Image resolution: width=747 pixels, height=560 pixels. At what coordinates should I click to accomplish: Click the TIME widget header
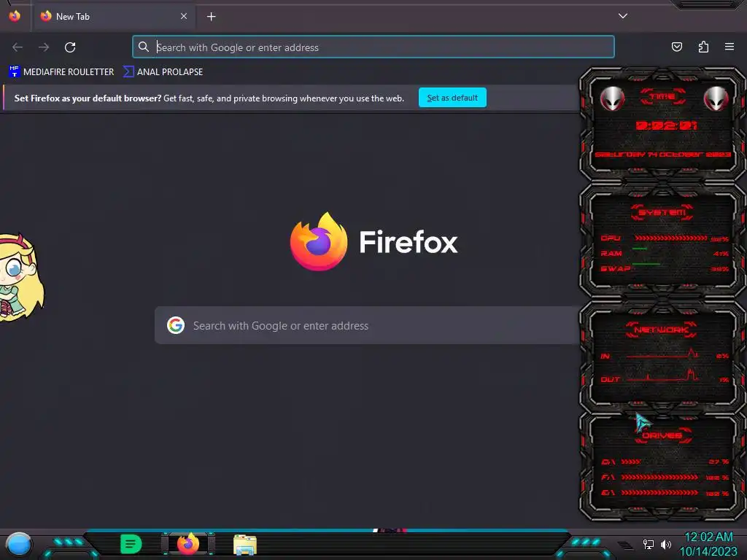pos(662,97)
